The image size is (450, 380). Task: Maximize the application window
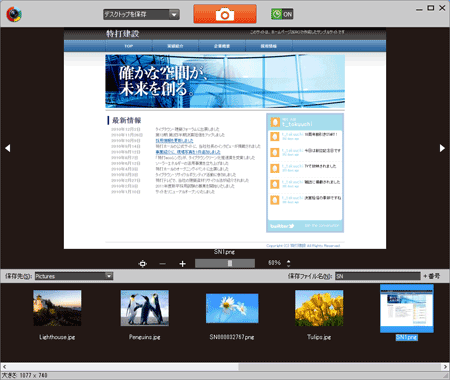point(431,8)
